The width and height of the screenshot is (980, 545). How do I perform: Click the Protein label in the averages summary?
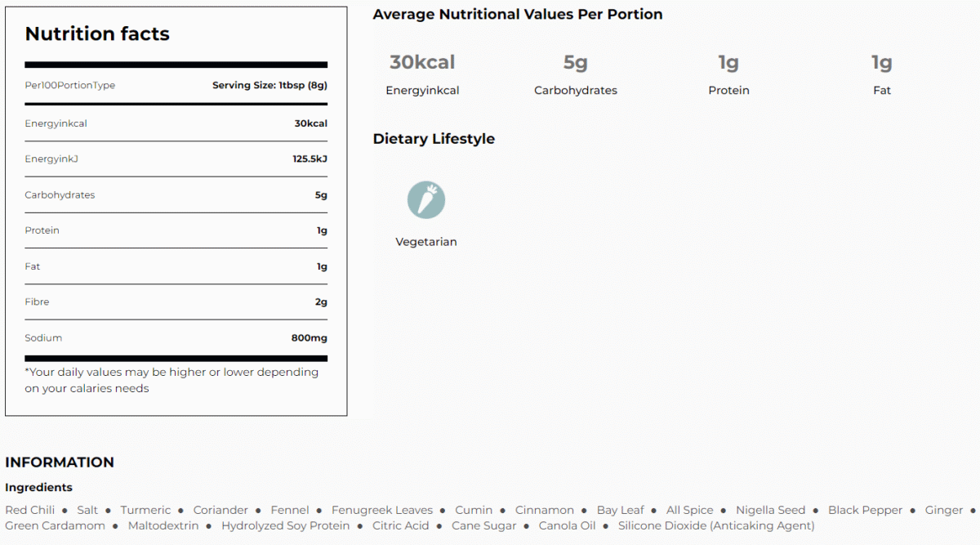click(728, 91)
